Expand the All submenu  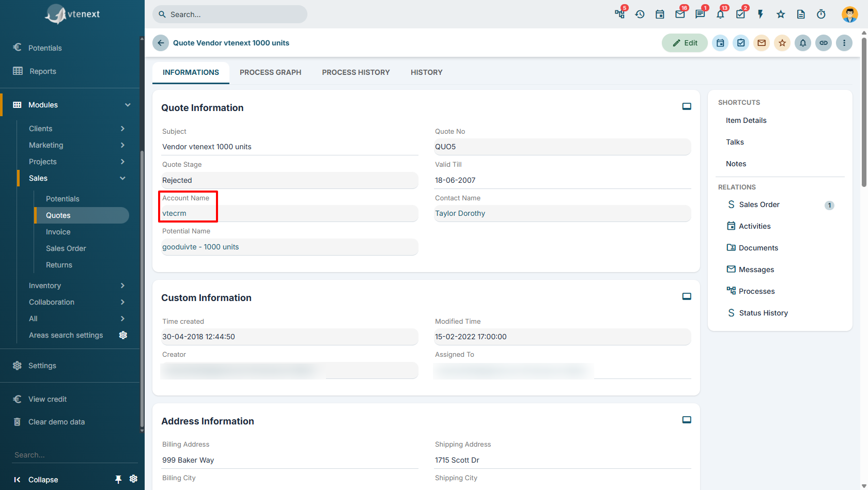click(122, 319)
